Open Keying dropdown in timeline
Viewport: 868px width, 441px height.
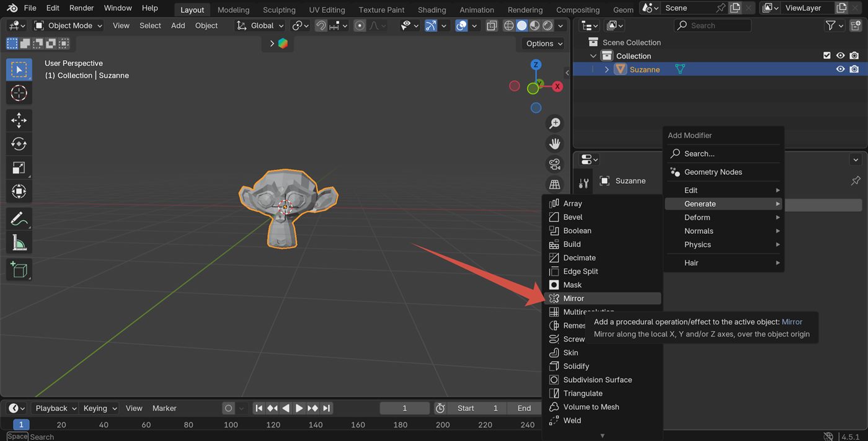coord(100,408)
